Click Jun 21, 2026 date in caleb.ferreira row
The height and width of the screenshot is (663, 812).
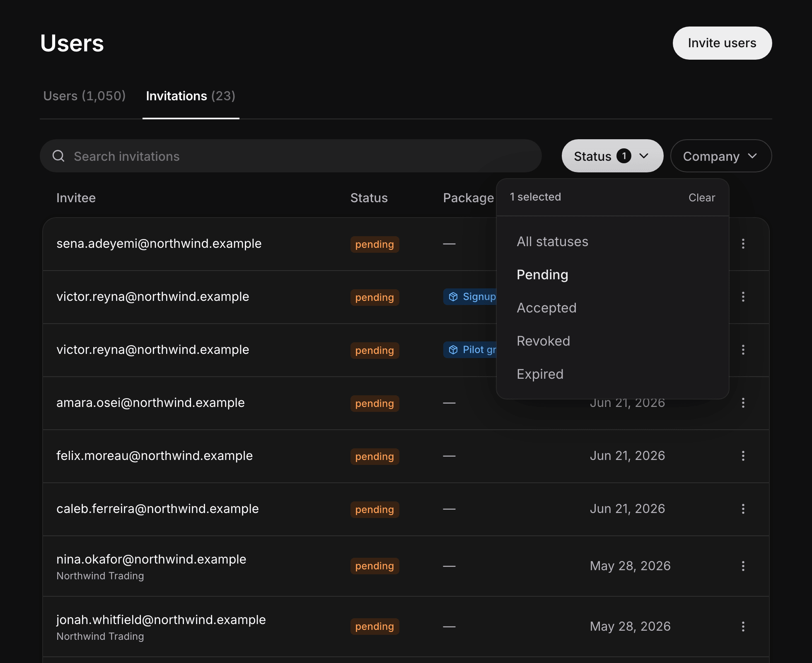point(627,509)
